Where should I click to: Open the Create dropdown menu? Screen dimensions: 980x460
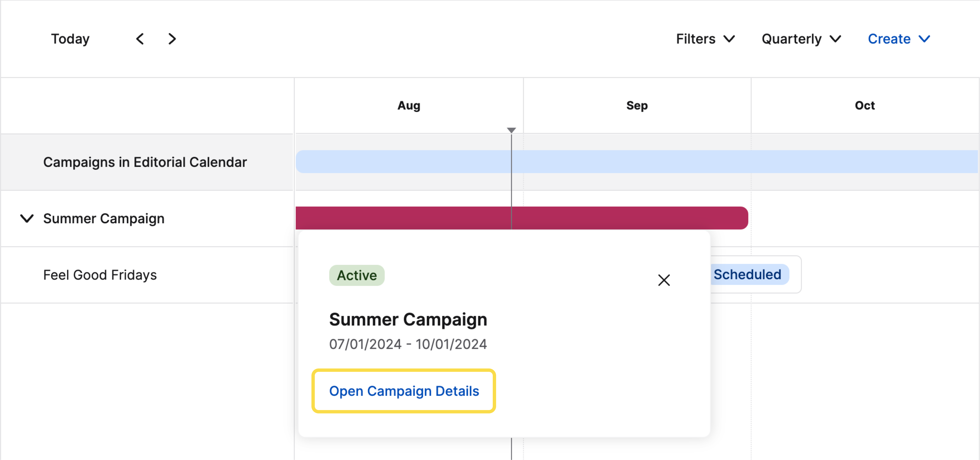899,39
